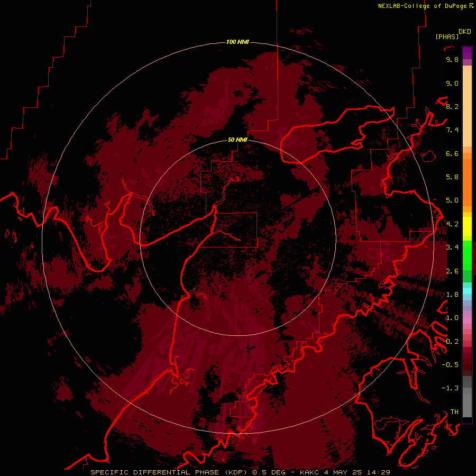Click the 3.4 value on the color scale
This screenshot has height=476, width=476.
pos(452,248)
